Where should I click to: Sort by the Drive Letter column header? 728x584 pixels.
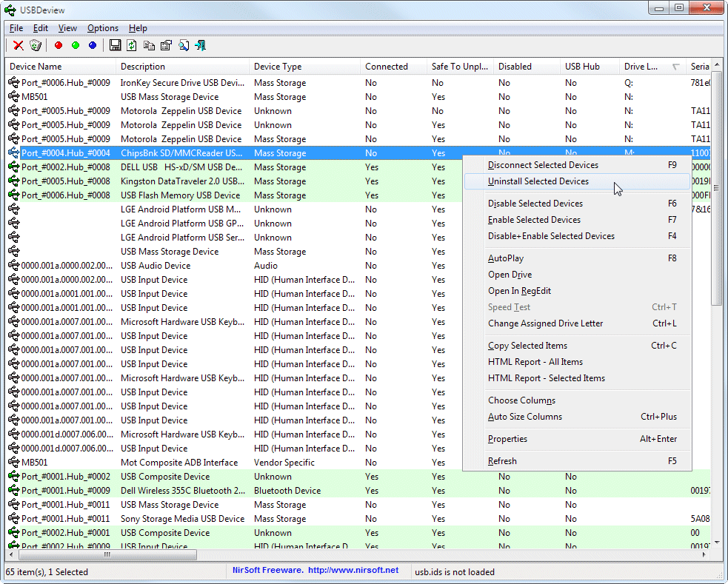[x=652, y=67]
